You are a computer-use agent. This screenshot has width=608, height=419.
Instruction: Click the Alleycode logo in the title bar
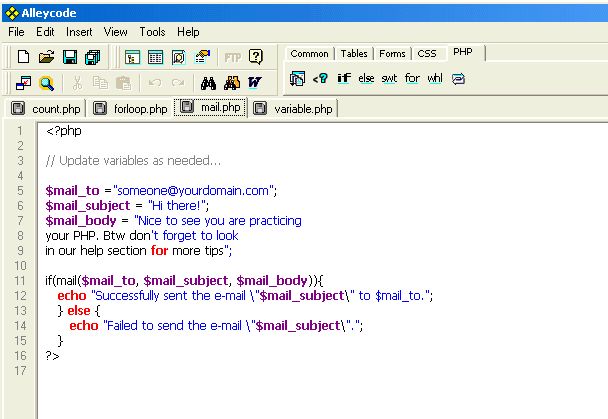pyautogui.click(x=12, y=13)
